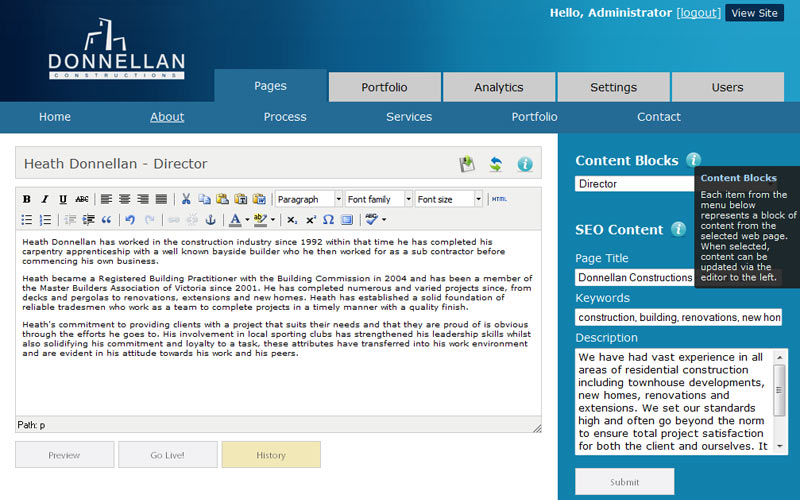This screenshot has width=800, height=500.
Task: Click Content Blocks info icon
Action: [x=693, y=160]
